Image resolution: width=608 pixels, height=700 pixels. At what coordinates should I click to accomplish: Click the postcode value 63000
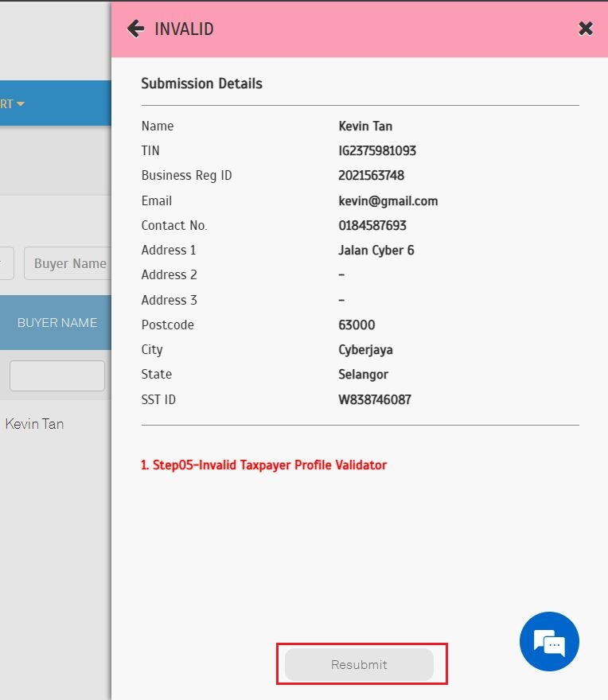pos(357,325)
